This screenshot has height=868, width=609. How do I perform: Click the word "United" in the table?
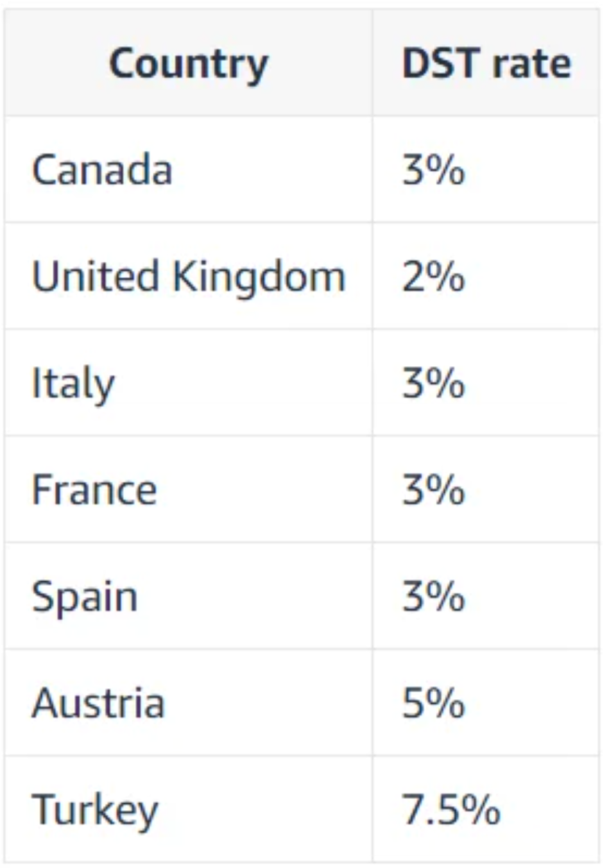point(96,277)
